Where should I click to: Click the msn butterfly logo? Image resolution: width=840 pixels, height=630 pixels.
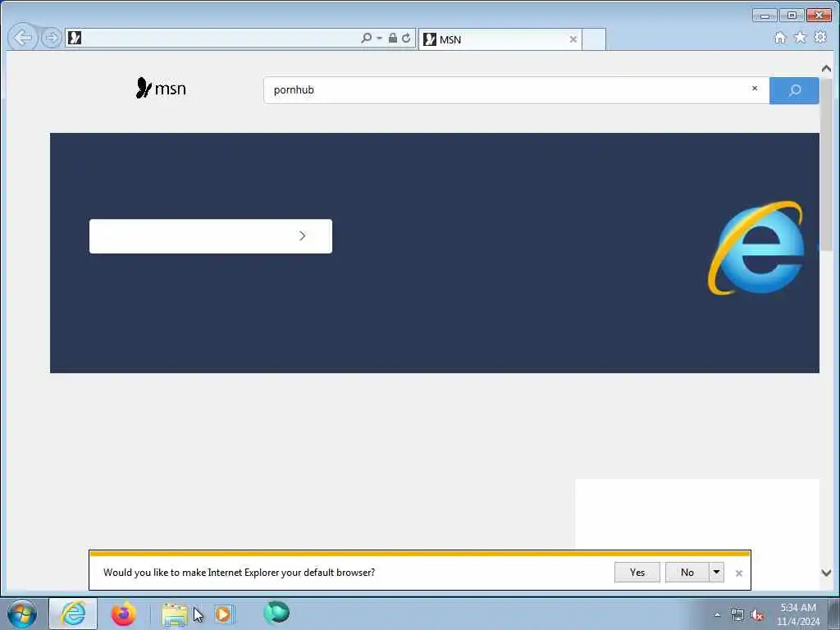(161, 88)
